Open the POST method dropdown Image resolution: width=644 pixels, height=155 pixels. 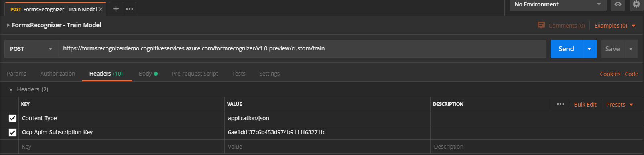point(31,49)
